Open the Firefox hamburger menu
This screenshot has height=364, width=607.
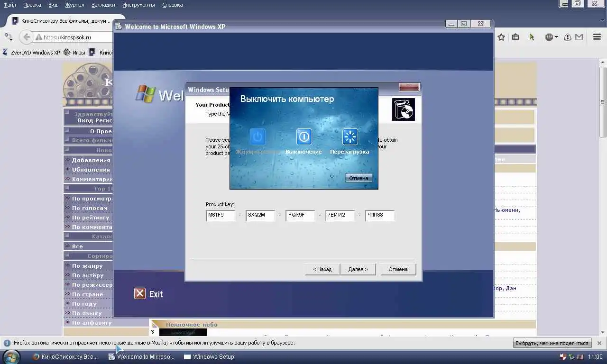(598, 37)
